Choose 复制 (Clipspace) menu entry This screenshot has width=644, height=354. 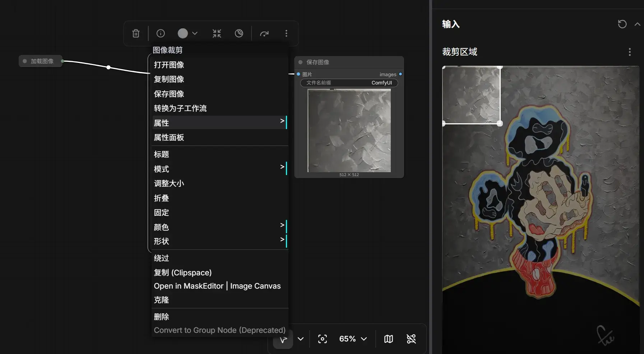click(x=220, y=272)
